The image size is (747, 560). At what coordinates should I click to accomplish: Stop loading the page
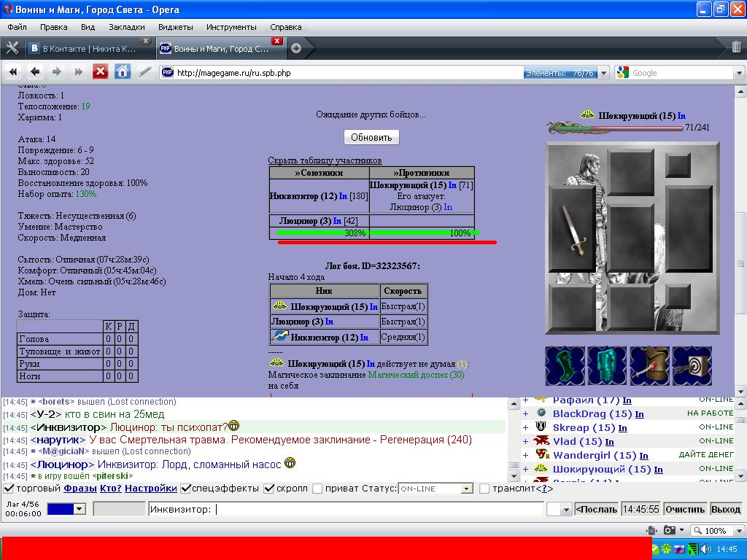tap(100, 72)
